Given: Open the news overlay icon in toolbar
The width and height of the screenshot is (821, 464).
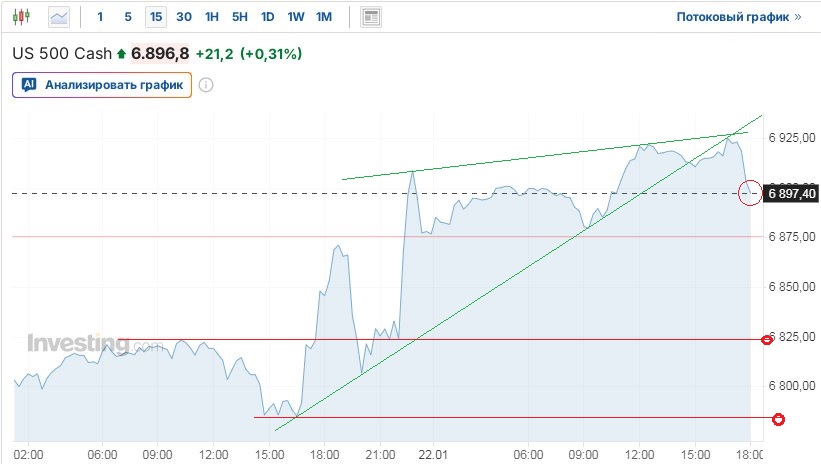Looking at the screenshot, I should point(371,17).
